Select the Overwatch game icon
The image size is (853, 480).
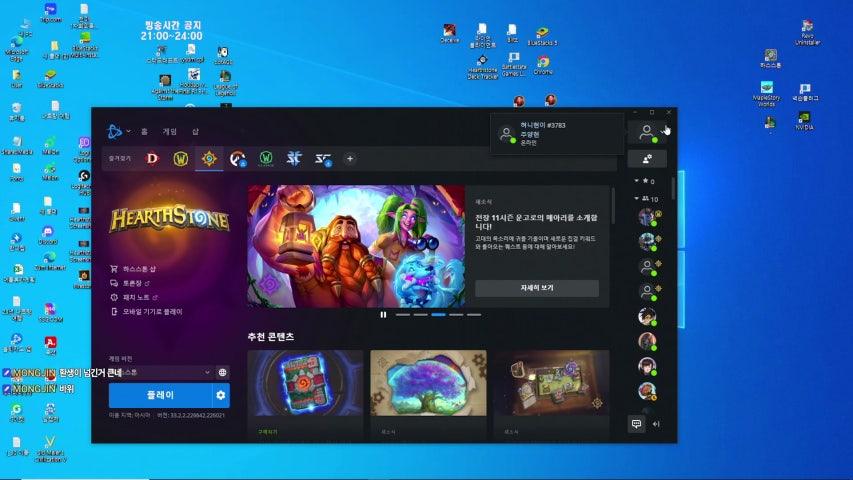(x=238, y=159)
